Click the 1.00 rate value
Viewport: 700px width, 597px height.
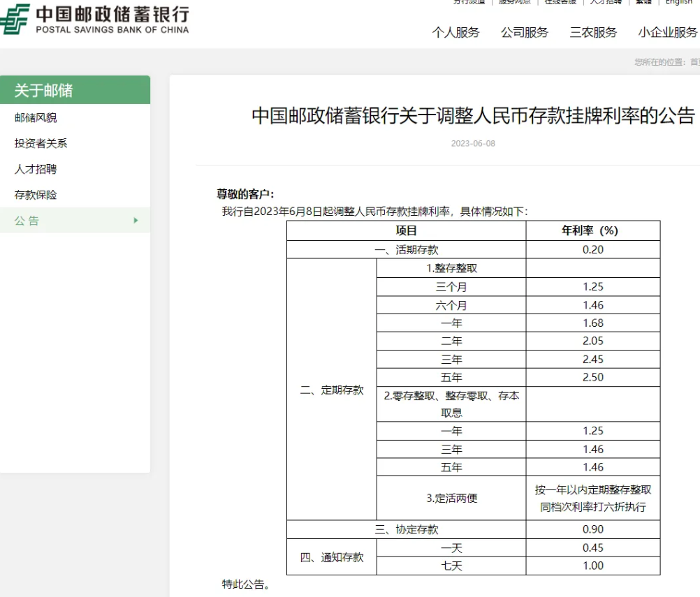point(593,566)
